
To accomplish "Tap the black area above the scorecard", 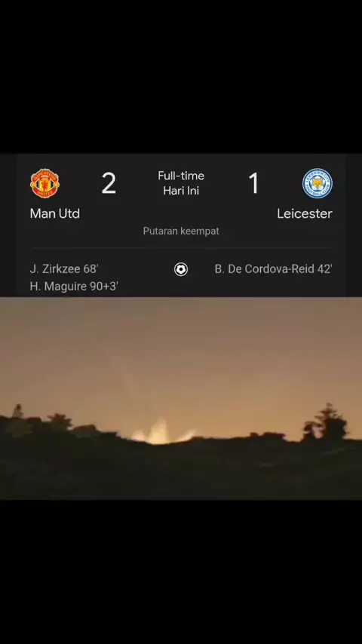I will point(181,77).
